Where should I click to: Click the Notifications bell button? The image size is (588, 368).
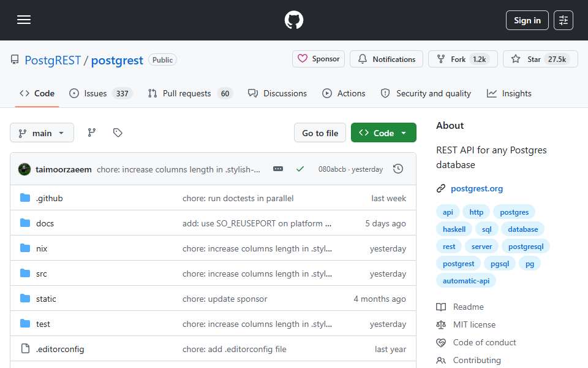pyautogui.click(x=386, y=59)
